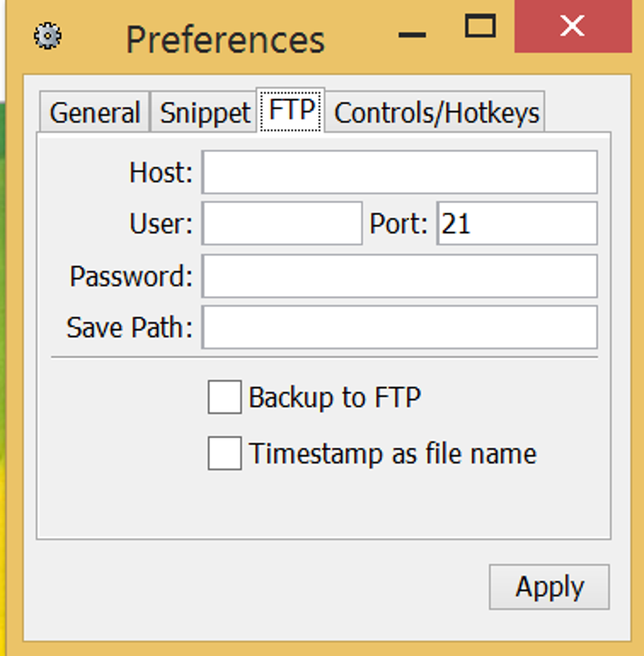Click the Save Path text field
The height and width of the screenshot is (656, 644).
click(399, 327)
